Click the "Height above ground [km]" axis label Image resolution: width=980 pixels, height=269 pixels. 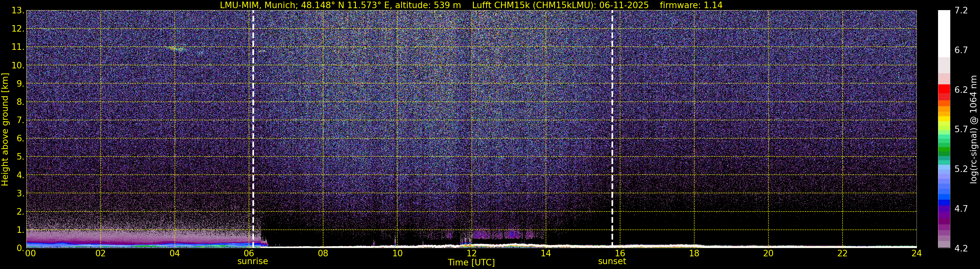5,129
